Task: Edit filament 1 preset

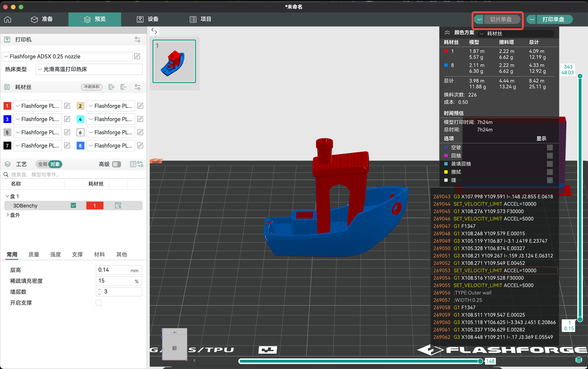Action: point(67,106)
